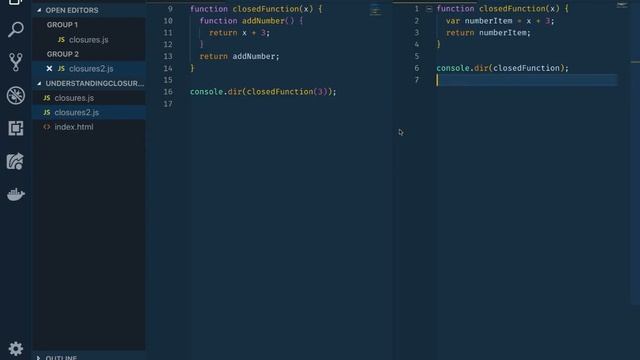
Task: Click the GROUP 1 label
Action: [x=62, y=25]
